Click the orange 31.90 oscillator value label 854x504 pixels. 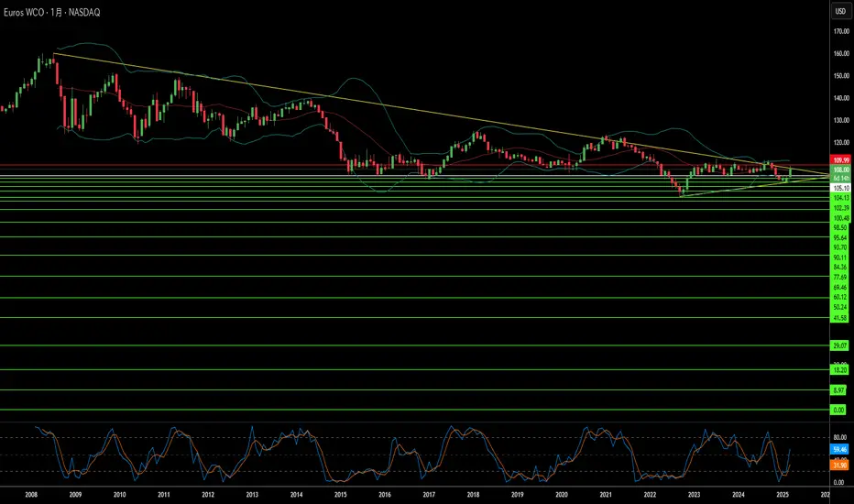pyautogui.click(x=840, y=465)
